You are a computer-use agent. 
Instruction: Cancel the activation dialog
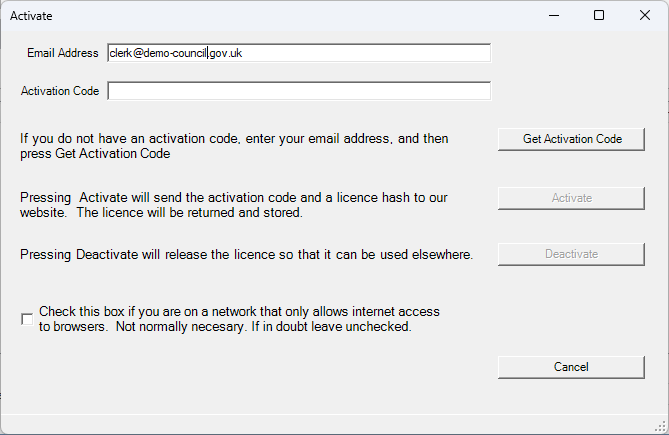point(571,367)
